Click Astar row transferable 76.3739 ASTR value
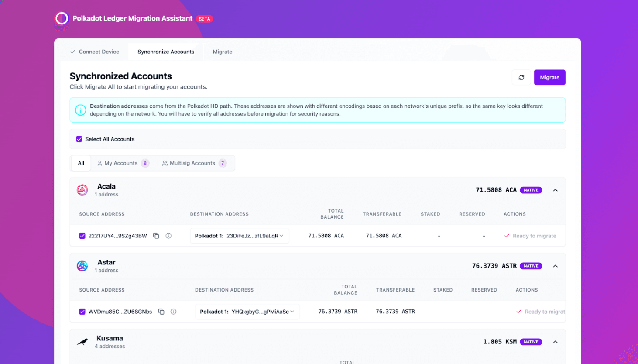Viewport: 638px width, 364px height. point(395,312)
